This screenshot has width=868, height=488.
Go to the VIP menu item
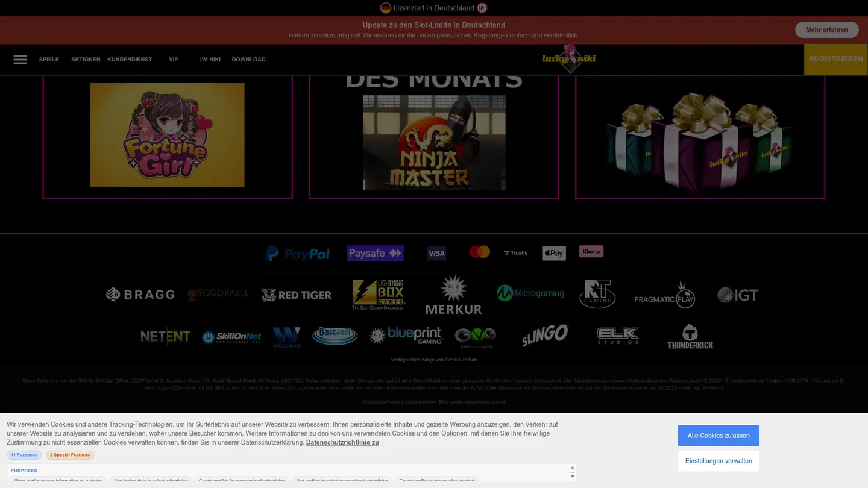[174, 60]
